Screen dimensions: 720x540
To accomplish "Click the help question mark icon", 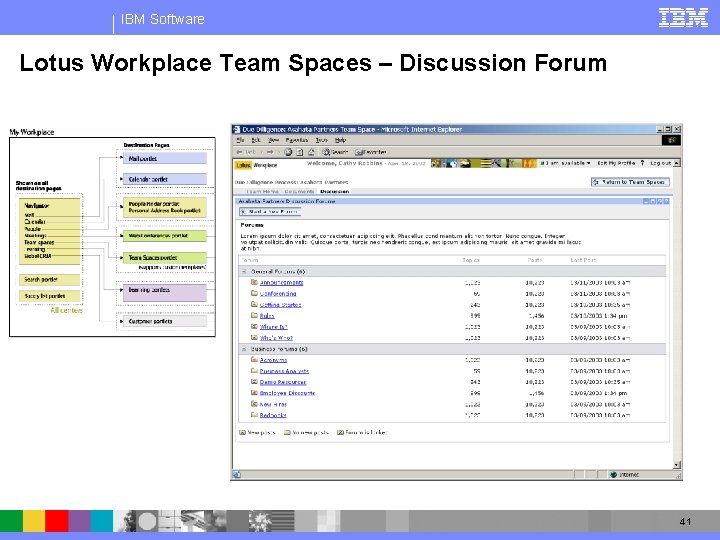I will [642, 163].
